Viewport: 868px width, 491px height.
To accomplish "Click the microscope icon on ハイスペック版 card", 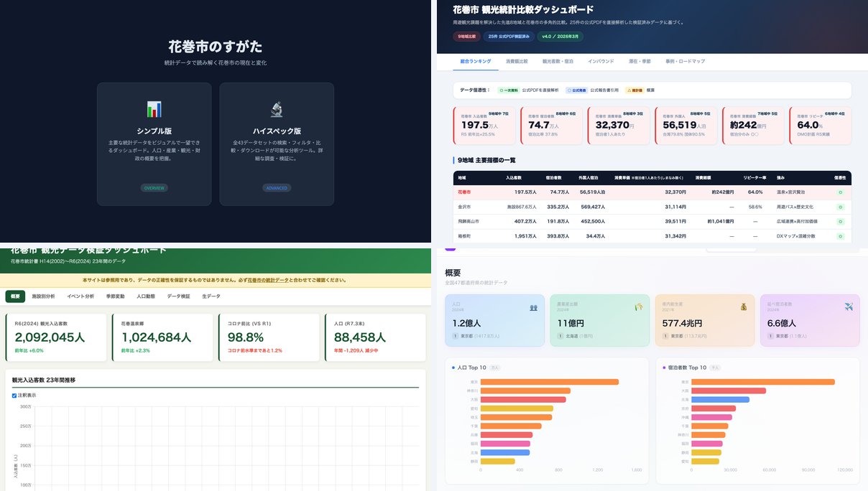I will 277,110.
